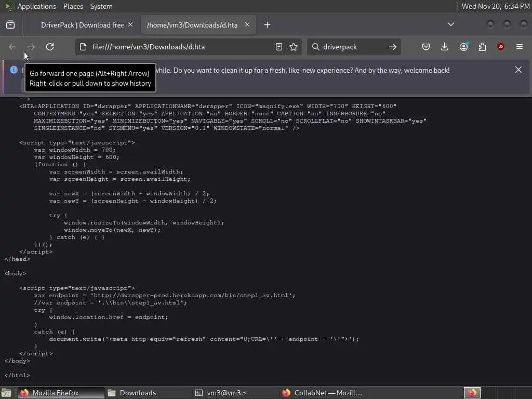The image size is (532, 399).
Task: Open uBlock Origin extension icon
Action: (x=500, y=47)
